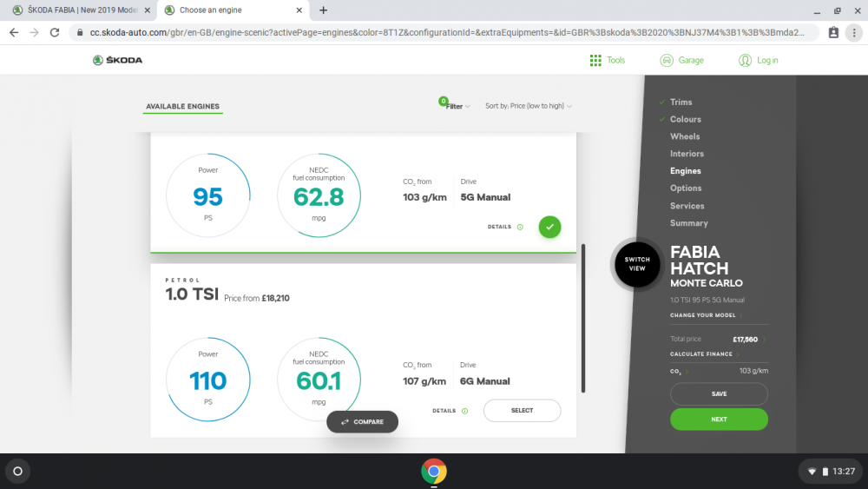Click Calculate Finance link
The height and width of the screenshot is (489, 868).
pyautogui.click(x=704, y=354)
